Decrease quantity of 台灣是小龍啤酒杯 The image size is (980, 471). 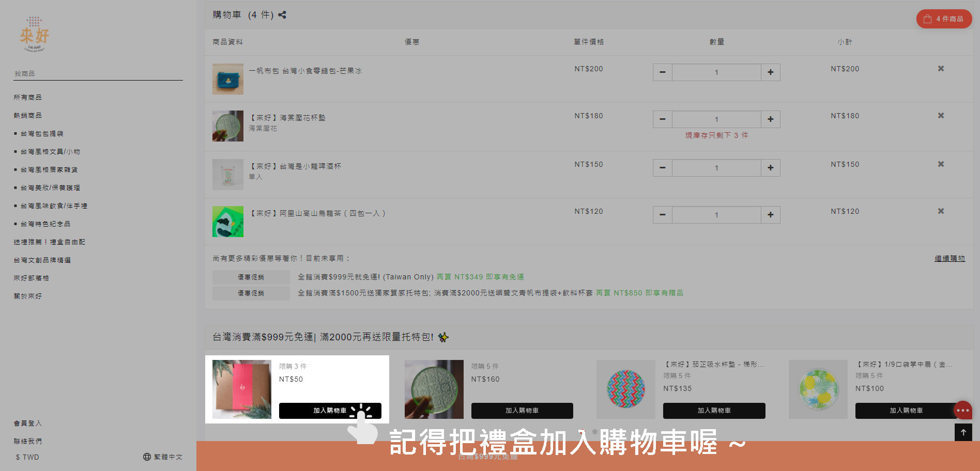[663, 168]
